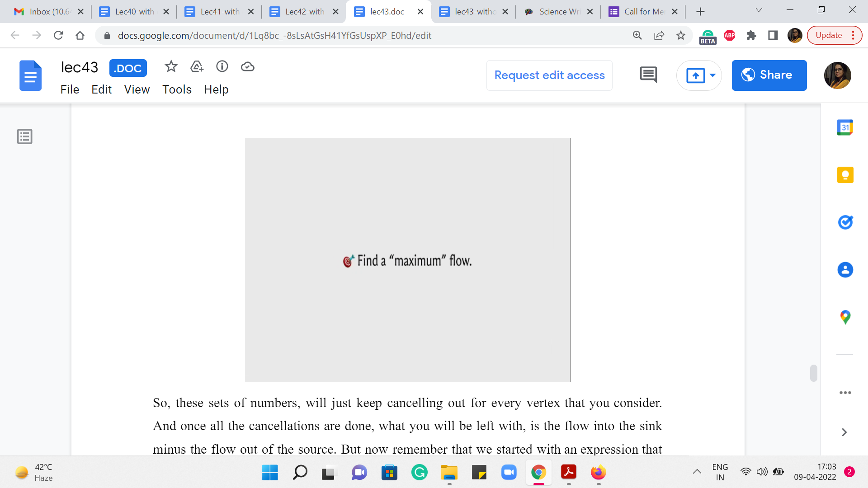Click Request edit access button
The image size is (868, 488).
pos(549,75)
